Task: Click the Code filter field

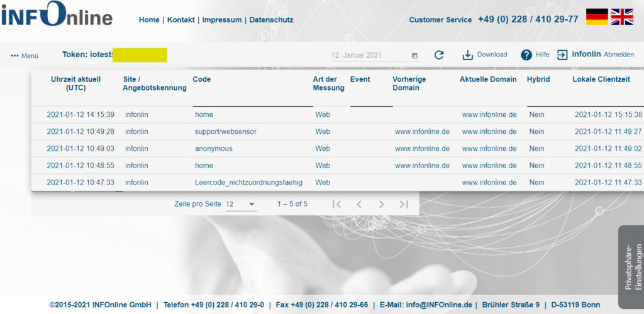Action: (x=253, y=101)
